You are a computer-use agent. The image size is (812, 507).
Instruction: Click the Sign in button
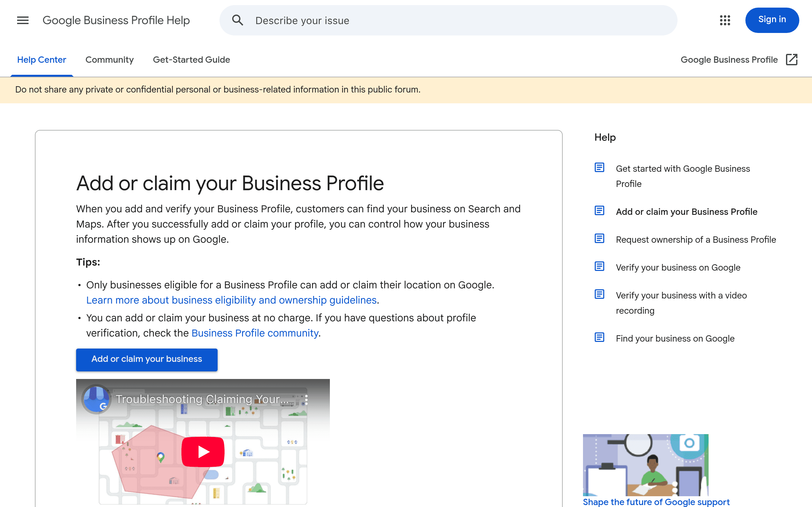772,19
